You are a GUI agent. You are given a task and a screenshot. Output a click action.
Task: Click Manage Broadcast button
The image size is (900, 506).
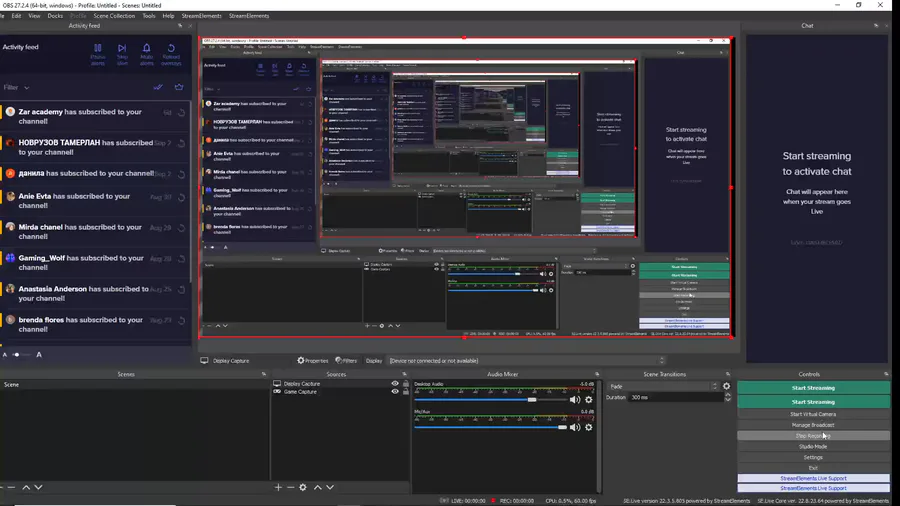click(813, 425)
